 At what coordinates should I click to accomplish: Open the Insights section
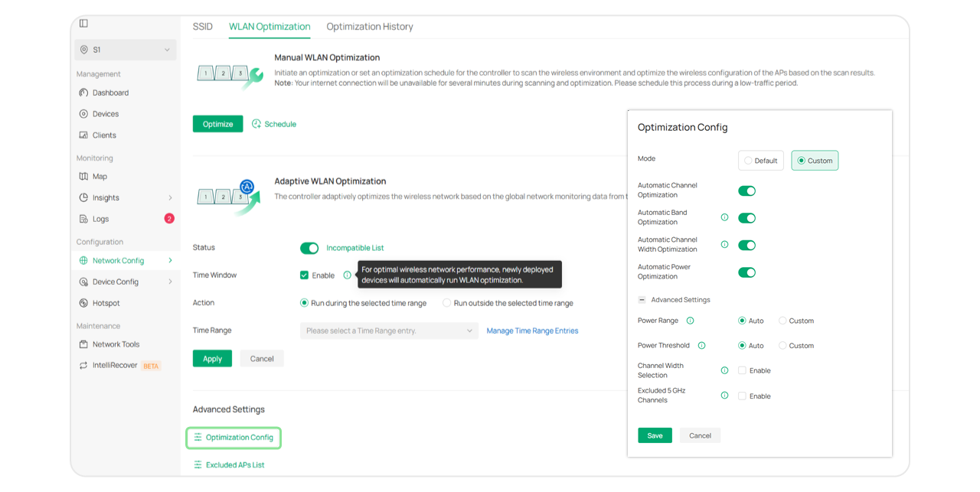coord(106,197)
